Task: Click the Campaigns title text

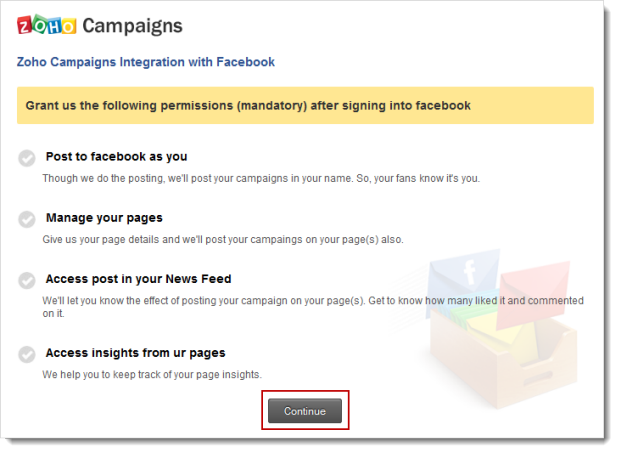Action: (133, 25)
